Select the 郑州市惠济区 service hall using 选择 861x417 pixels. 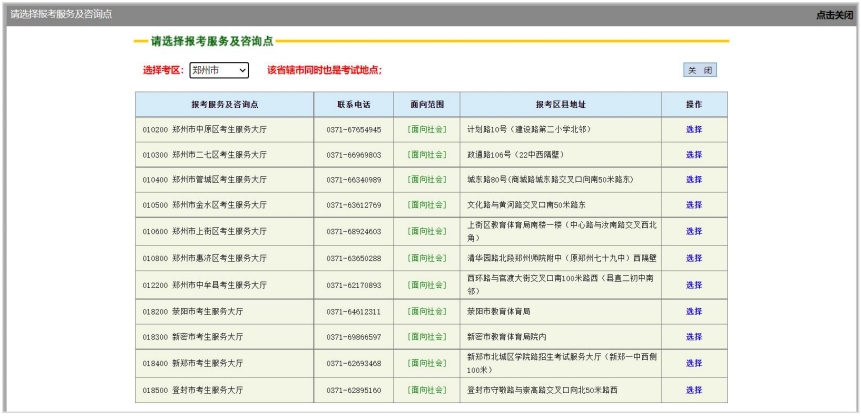pos(693,258)
